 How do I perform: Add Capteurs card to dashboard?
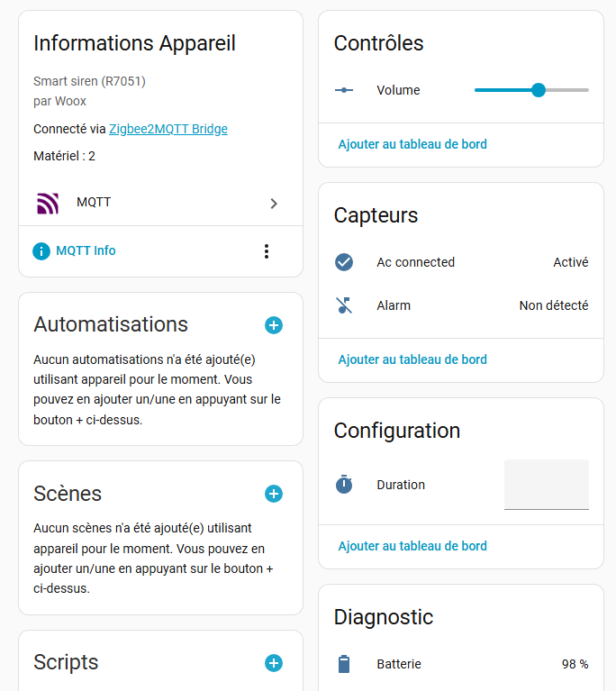[x=412, y=359]
